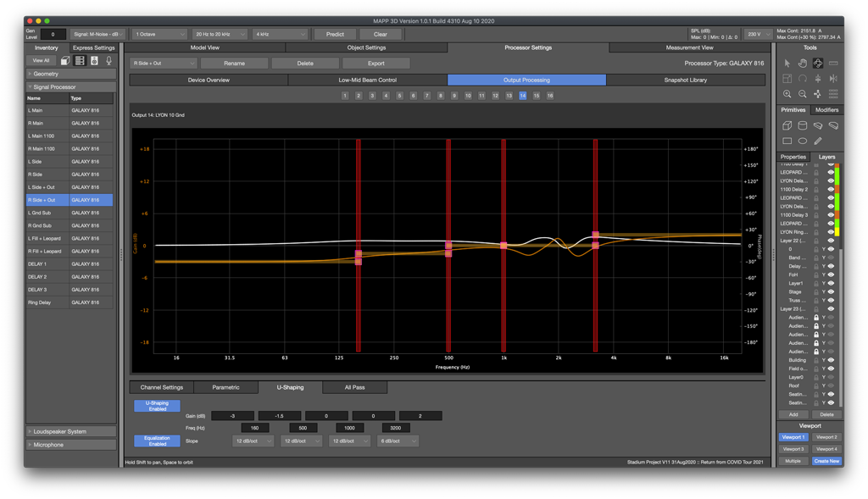This screenshot has height=499, width=868.
Task: Toggle Equalization Enabled button
Action: tap(157, 441)
